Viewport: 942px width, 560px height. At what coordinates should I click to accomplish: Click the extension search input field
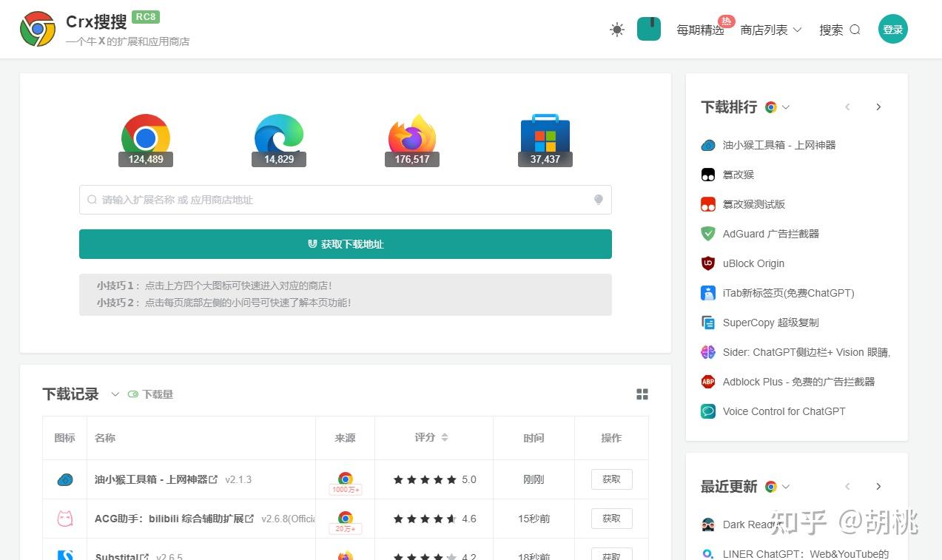345,200
